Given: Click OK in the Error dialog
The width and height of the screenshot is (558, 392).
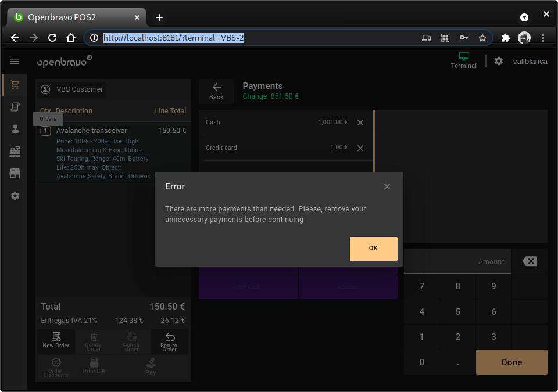Looking at the screenshot, I should tap(373, 249).
